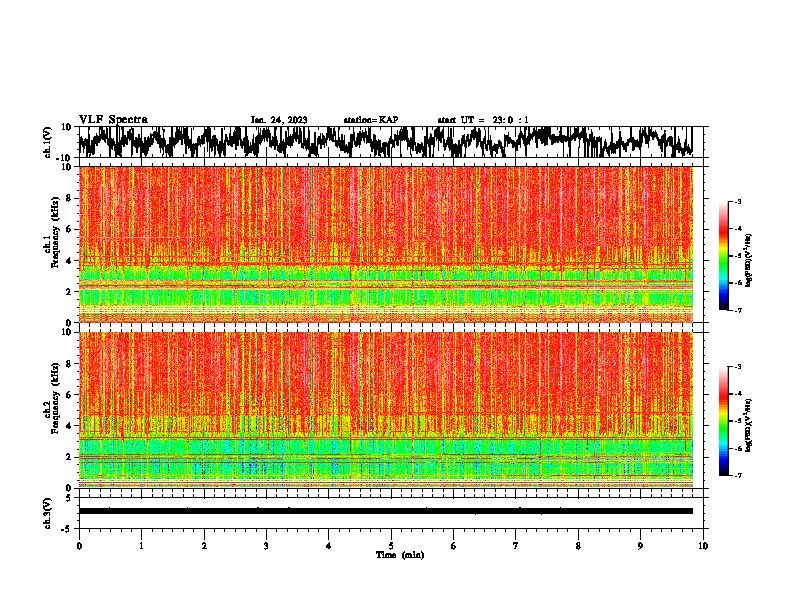The image size is (792, 612).
Task: Click ch.2 frequency axis tick "4"
Action: pyautogui.click(x=69, y=426)
